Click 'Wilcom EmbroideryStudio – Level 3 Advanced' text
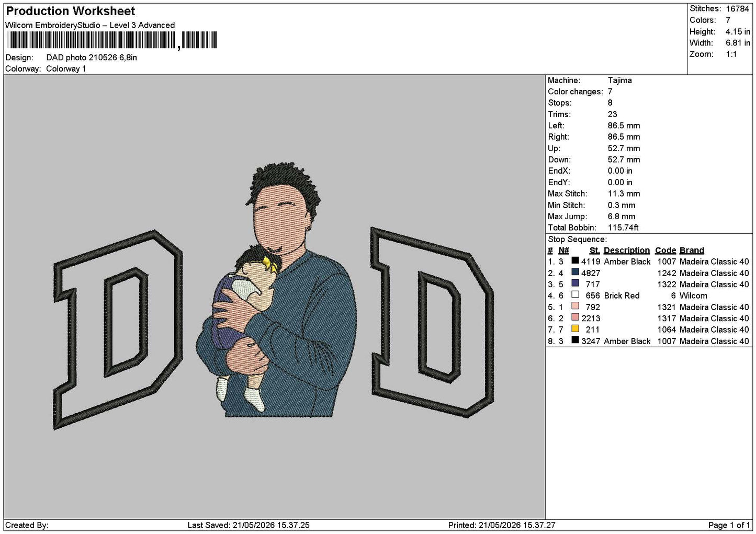 (x=90, y=25)
